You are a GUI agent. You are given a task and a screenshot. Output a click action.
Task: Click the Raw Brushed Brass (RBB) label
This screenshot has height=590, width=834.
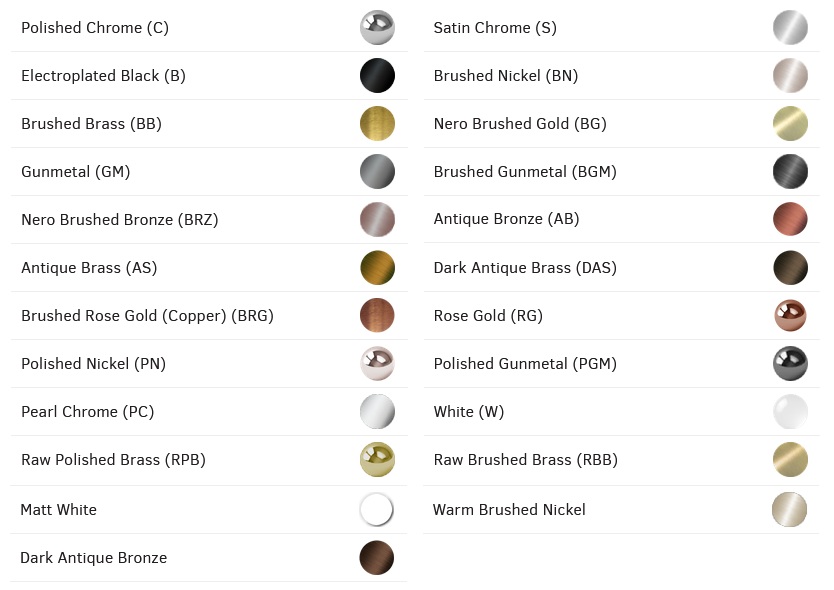click(x=525, y=460)
